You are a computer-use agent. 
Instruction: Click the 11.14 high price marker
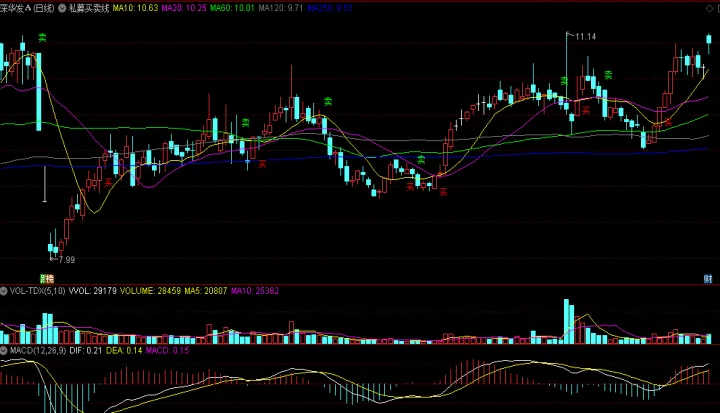[x=585, y=37]
